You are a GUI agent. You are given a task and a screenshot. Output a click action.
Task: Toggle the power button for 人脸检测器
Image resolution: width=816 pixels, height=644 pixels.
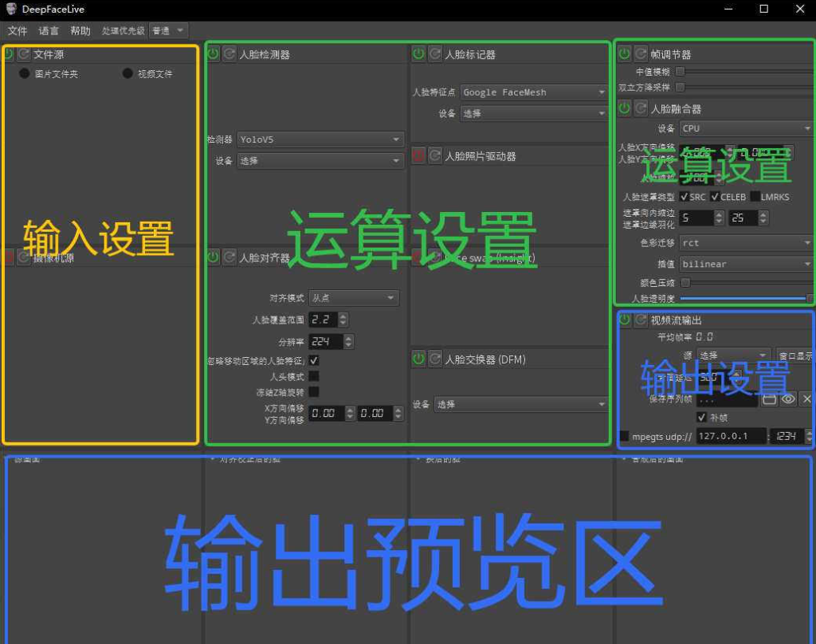[214, 54]
